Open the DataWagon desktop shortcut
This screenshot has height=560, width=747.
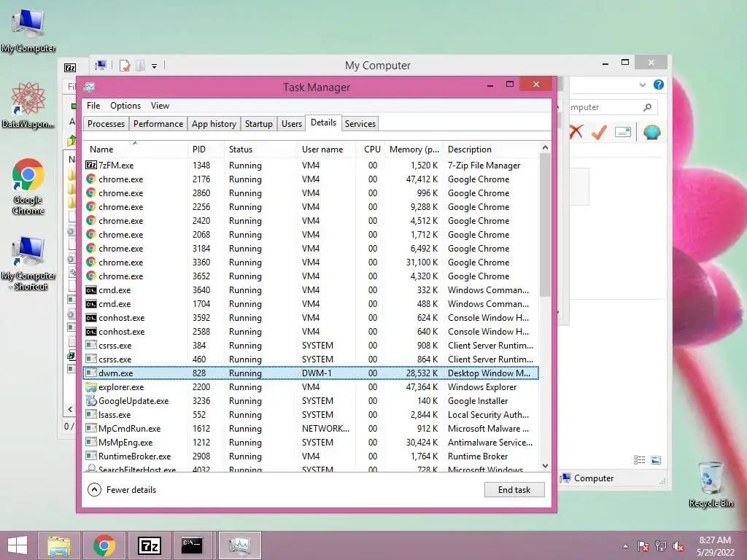pos(28,105)
